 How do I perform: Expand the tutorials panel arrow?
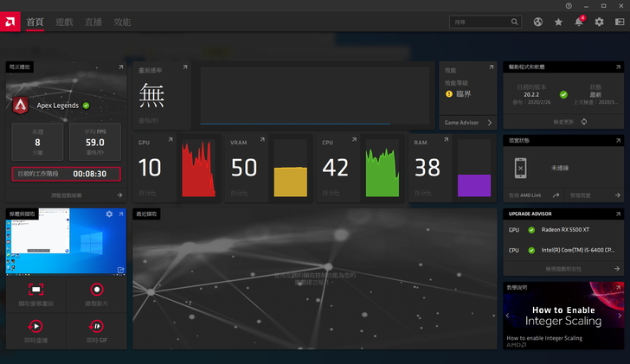coord(619,287)
